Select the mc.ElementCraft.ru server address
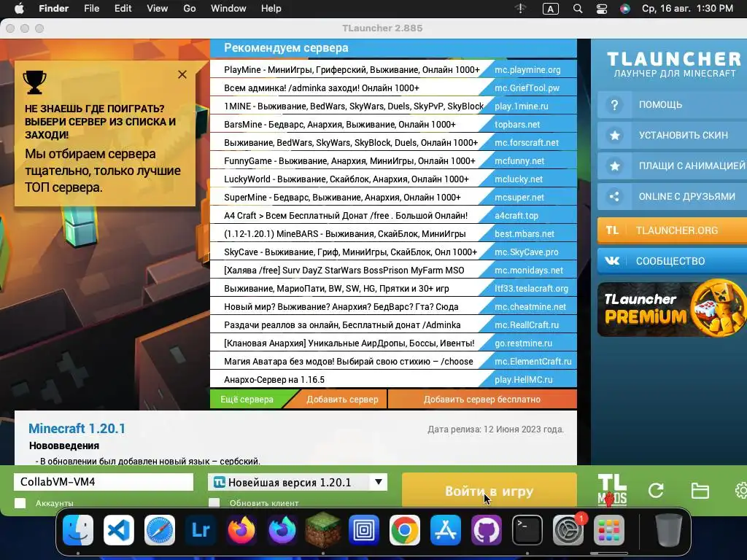 coord(533,362)
